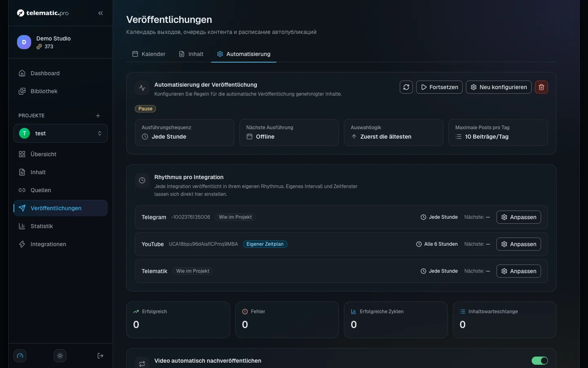
Task: Open Integrationen in sidebar
Action: click(x=60, y=244)
